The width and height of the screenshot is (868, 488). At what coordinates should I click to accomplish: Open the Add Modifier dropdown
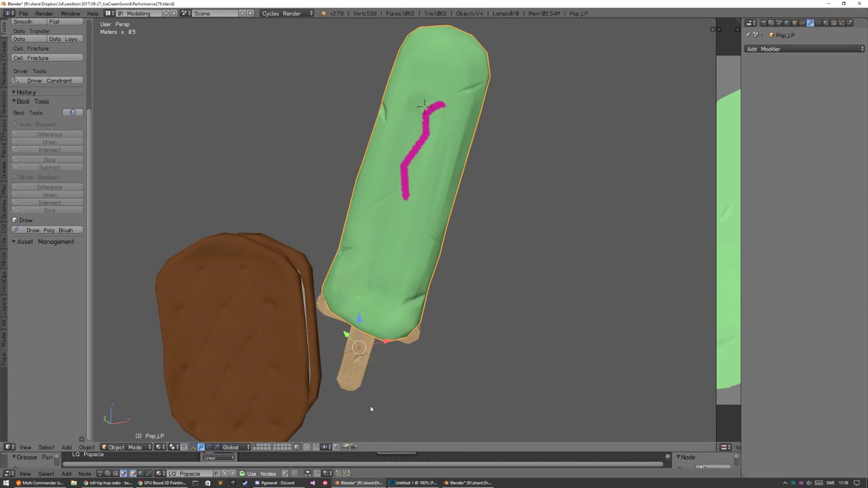tap(804, 49)
